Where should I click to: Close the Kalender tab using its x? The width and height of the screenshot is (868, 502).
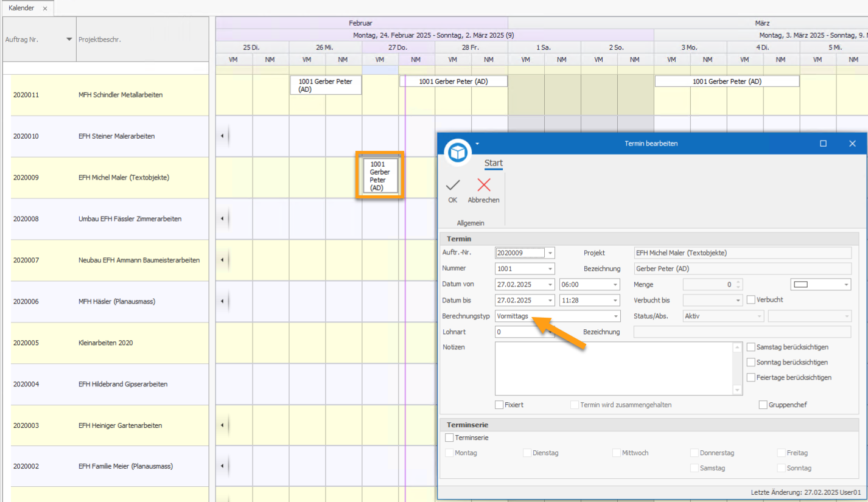pos(45,9)
